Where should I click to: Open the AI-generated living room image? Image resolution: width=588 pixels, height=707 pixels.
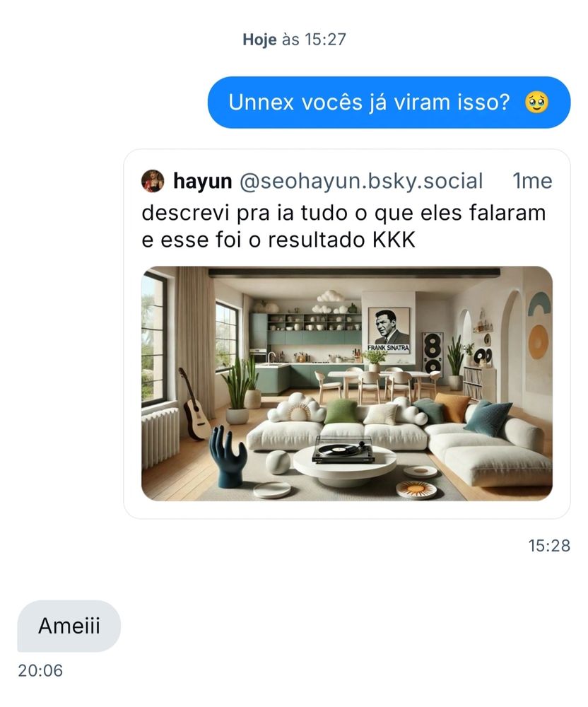347,383
